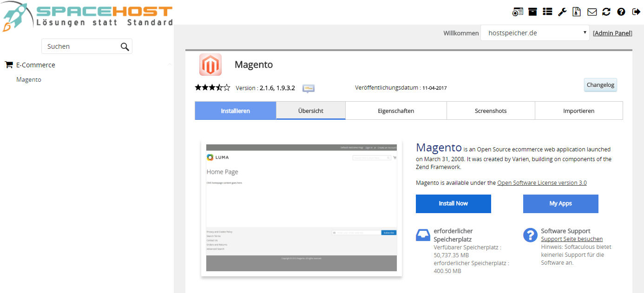Click the My Apps button
Screen dimensions: 644x293
(x=561, y=203)
